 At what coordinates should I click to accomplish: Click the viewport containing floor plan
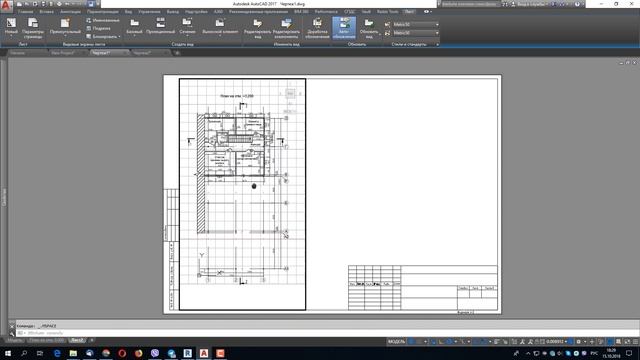pyautogui.click(x=242, y=194)
